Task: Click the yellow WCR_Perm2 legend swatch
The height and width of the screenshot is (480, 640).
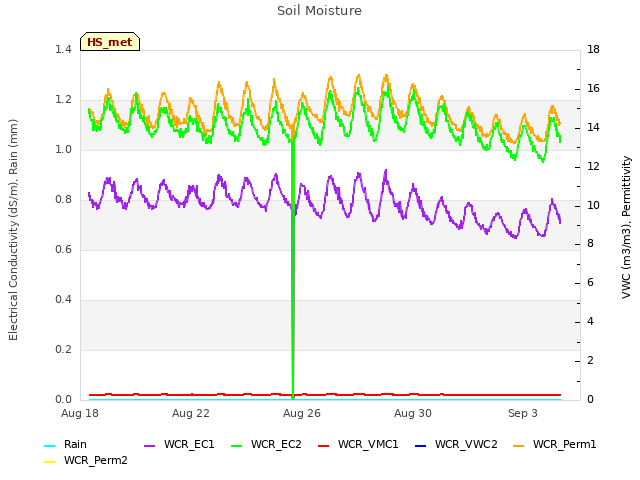Action: point(49,462)
